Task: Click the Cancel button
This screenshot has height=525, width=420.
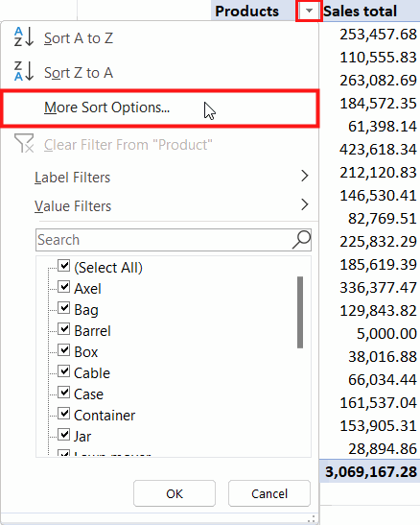Action: pyautogui.click(x=269, y=493)
